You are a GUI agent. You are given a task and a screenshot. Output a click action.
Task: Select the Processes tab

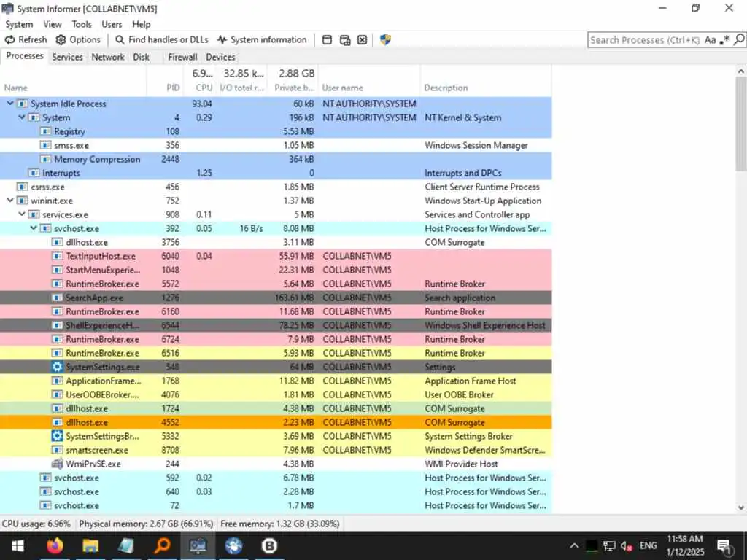24,56
